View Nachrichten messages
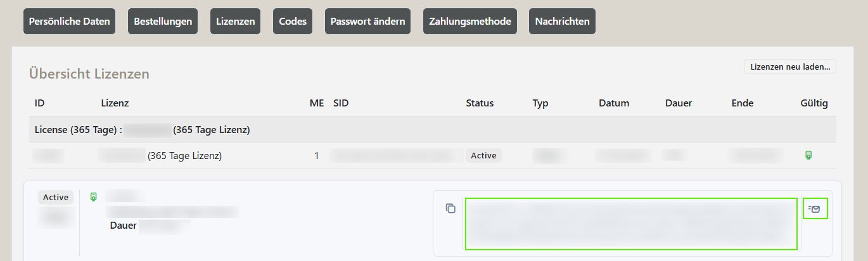The width and height of the screenshot is (868, 261). [x=562, y=21]
